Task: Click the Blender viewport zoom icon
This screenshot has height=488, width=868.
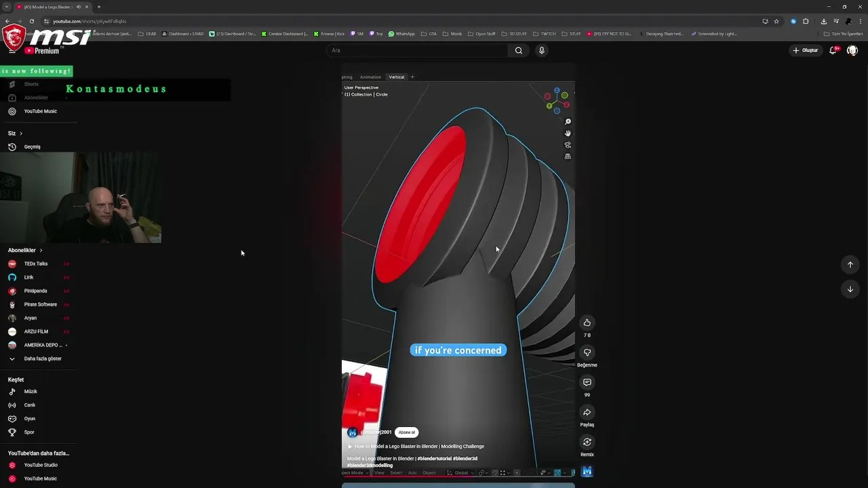Action: [568, 122]
